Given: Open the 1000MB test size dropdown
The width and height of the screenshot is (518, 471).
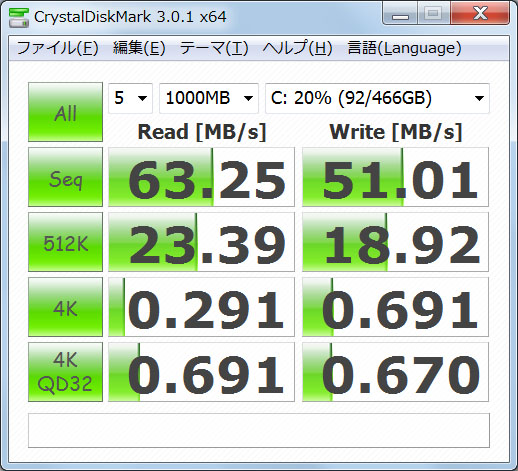Looking at the screenshot, I should click(209, 98).
